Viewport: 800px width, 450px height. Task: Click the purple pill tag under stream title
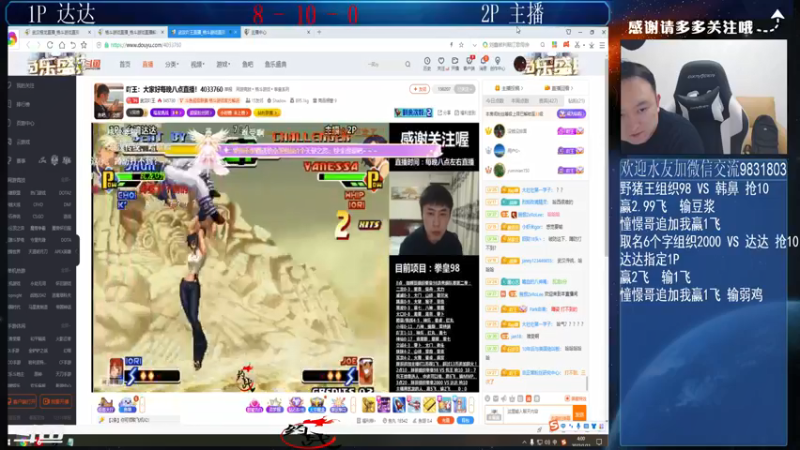click(x=167, y=113)
